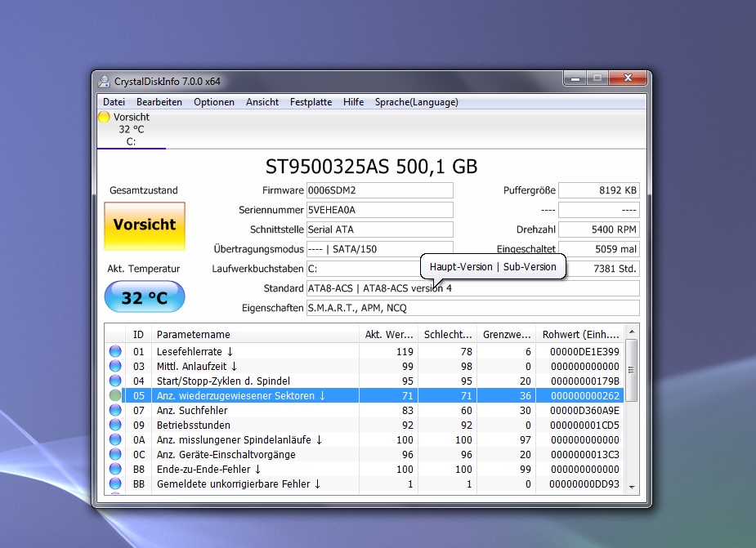Click green status orb of ID 05 row
Image resolution: width=756 pixels, height=548 pixels.
[115, 396]
